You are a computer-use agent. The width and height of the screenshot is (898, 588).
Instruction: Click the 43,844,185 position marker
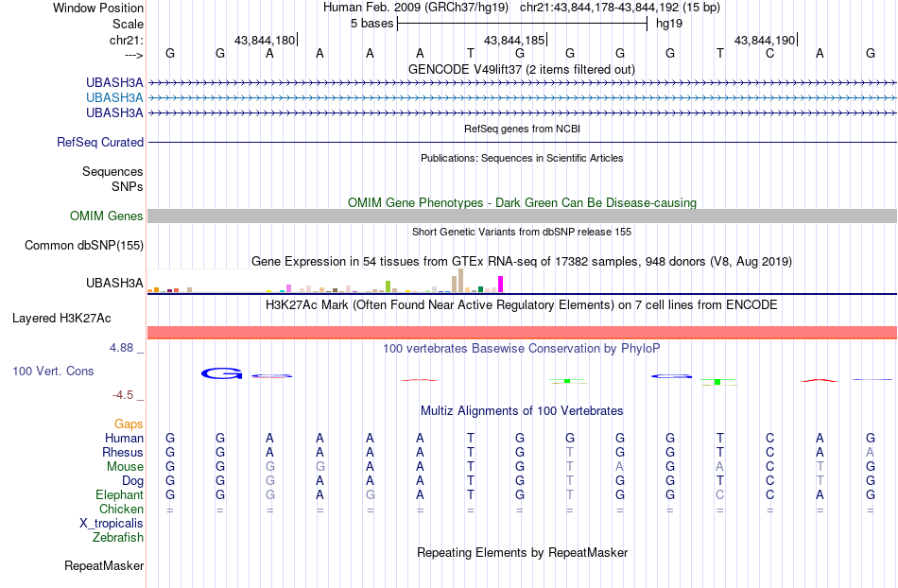tap(514, 40)
